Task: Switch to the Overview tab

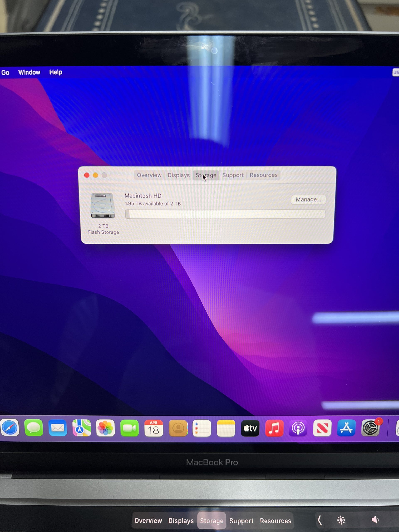Action: [149, 175]
